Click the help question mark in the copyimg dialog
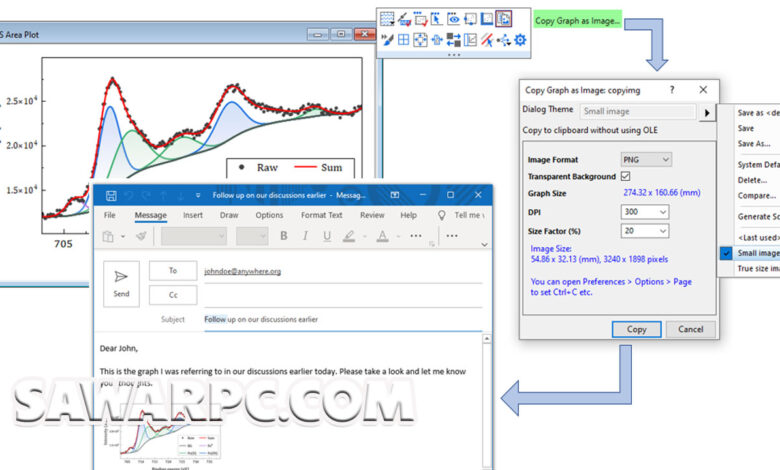The image size is (780, 470). click(672, 90)
